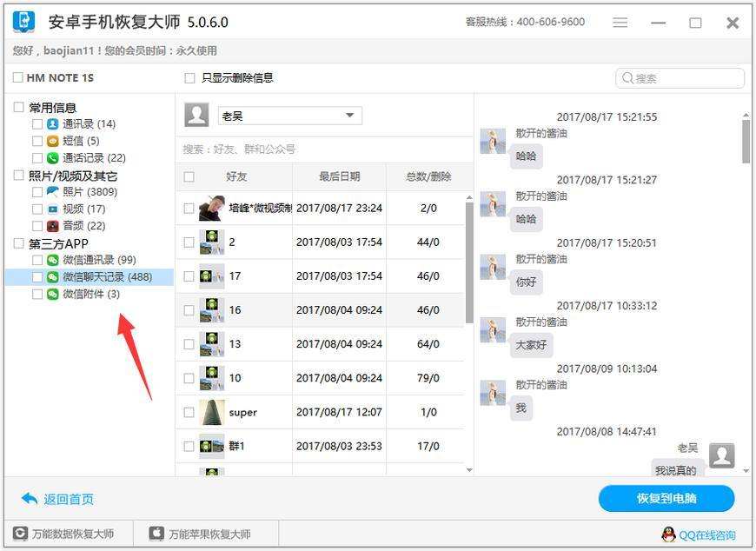Click the account avatar beside 老吴 dropdown

[x=196, y=115]
